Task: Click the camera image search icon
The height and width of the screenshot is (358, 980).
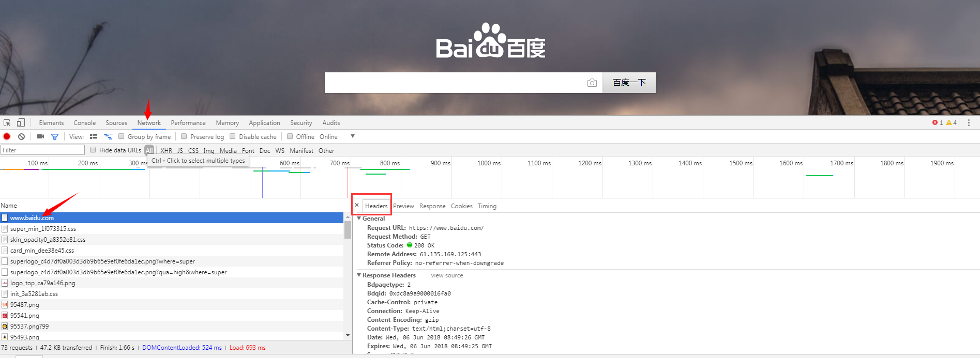Action: (592, 83)
